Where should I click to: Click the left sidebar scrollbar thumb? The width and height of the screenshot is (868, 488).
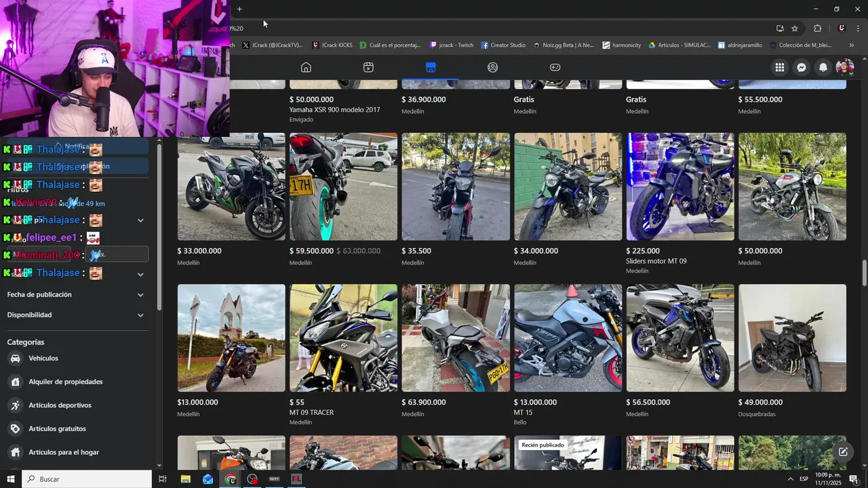[159, 227]
